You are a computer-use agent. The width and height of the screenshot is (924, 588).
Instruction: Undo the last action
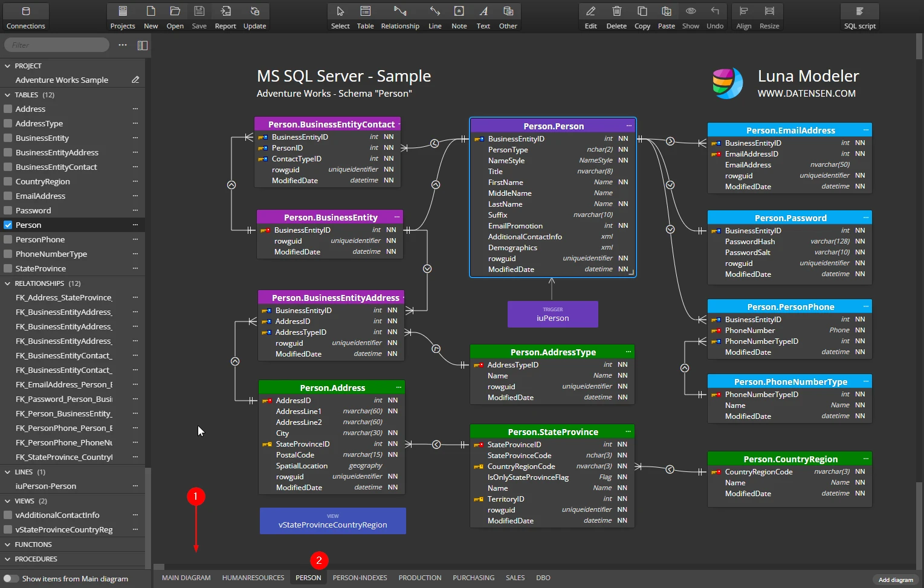click(x=715, y=17)
